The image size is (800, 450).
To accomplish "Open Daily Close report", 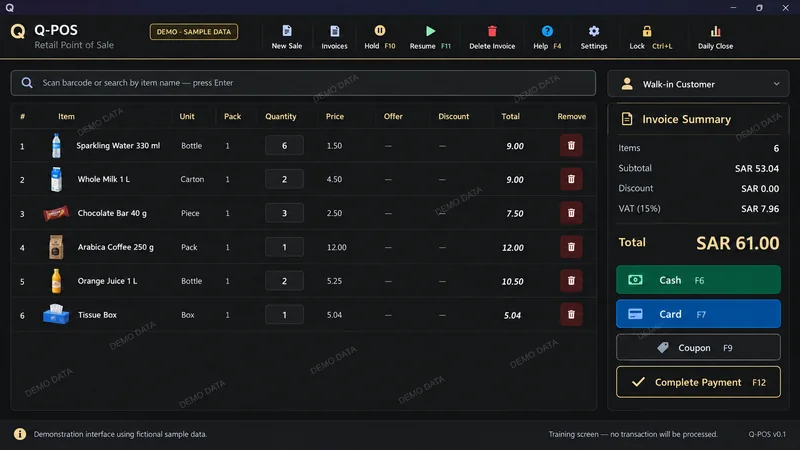I will click(715, 37).
